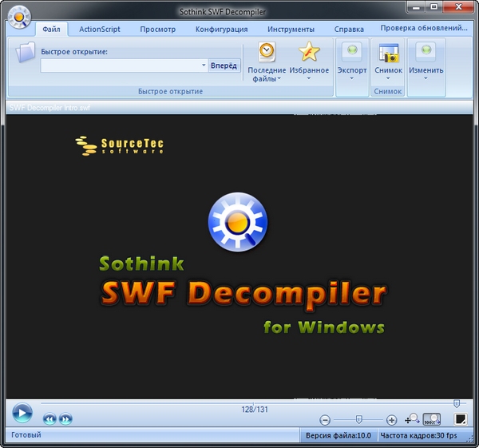Image resolution: width=479 pixels, height=448 pixels.
Task: Step forward one frame
Action: 65,418
